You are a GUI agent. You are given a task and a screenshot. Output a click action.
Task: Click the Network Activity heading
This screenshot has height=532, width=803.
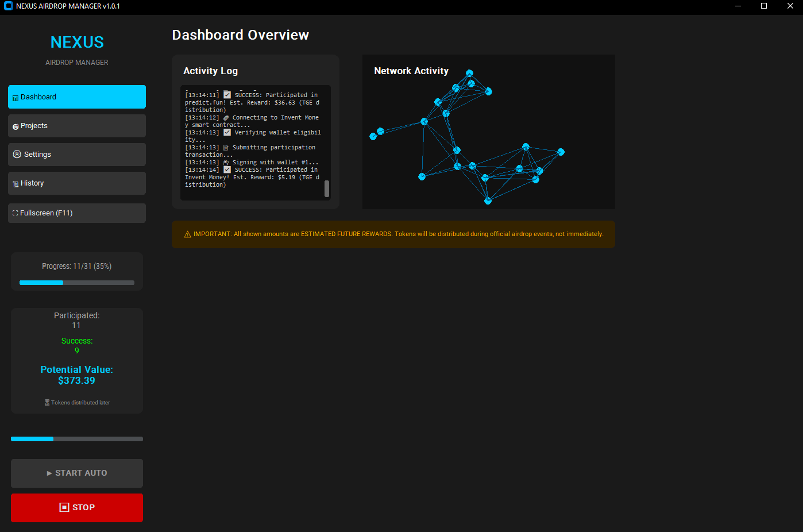(x=411, y=71)
